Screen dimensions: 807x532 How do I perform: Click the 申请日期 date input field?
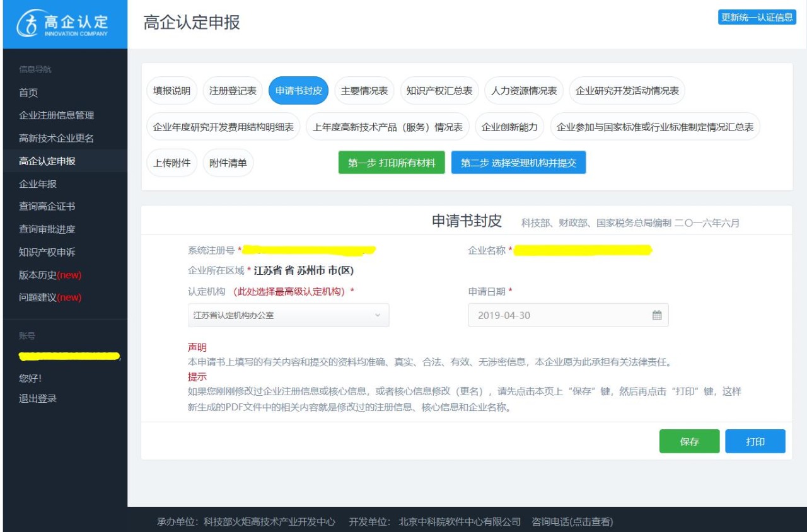pos(555,315)
